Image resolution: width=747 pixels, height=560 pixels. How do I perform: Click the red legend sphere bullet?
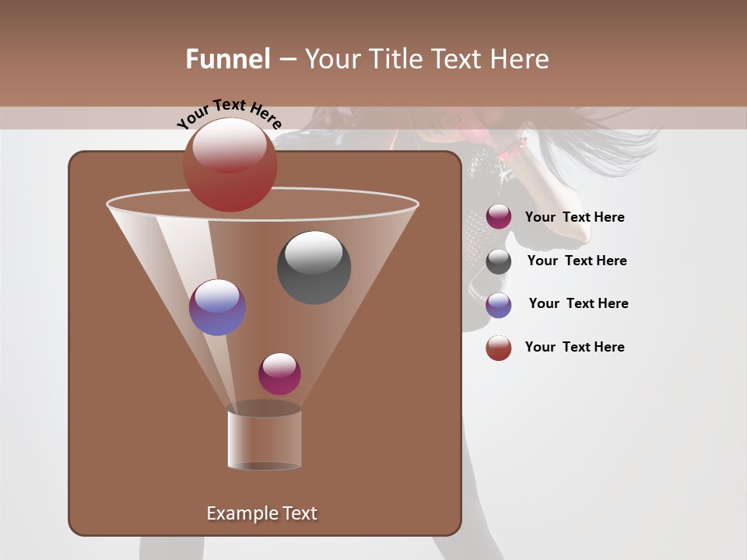[499, 348]
